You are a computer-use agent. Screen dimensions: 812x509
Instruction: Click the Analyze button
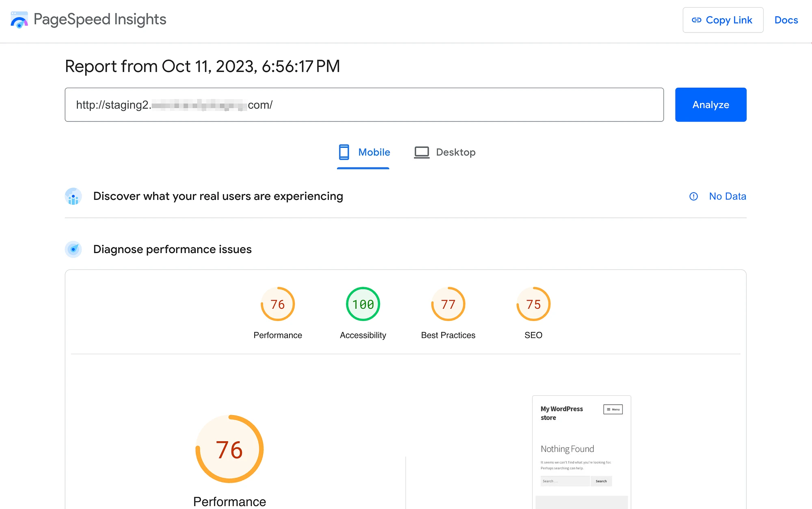point(710,104)
